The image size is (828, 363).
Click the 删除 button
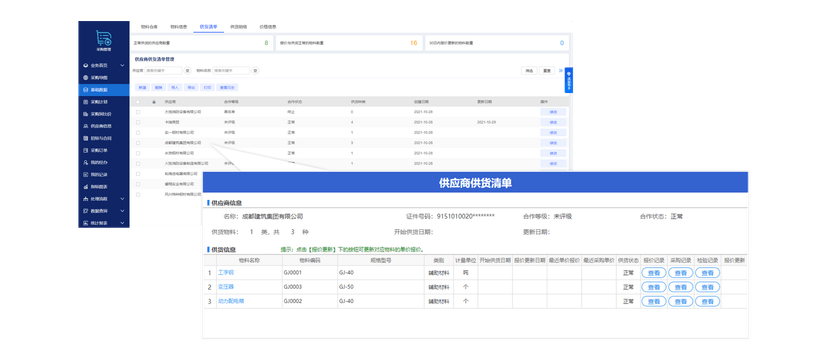[x=159, y=87]
